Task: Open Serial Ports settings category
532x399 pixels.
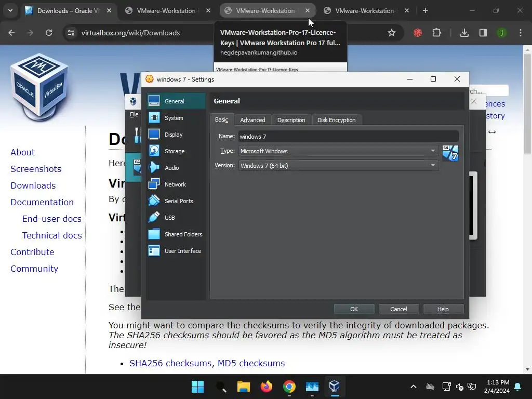Action: [176, 201]
